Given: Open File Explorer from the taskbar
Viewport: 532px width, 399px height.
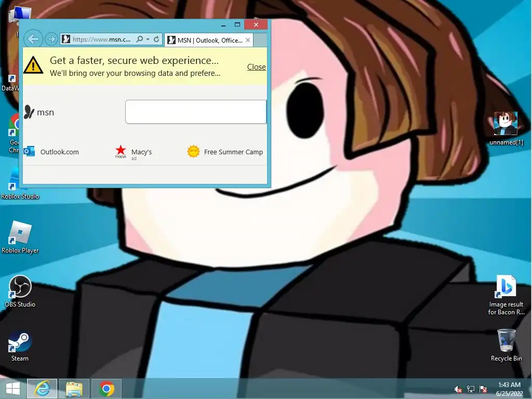Looking at the screenshot, I should 74,389.
